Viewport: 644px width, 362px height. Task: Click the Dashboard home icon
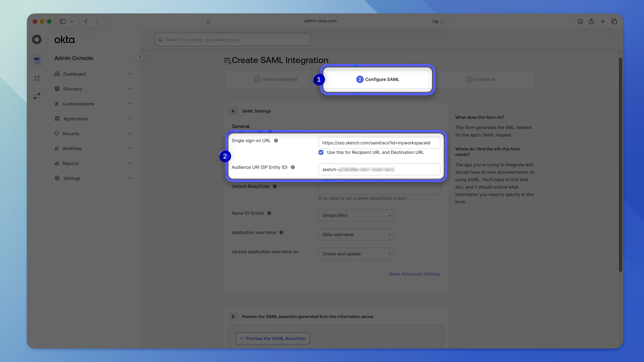[x=57, y=74]
